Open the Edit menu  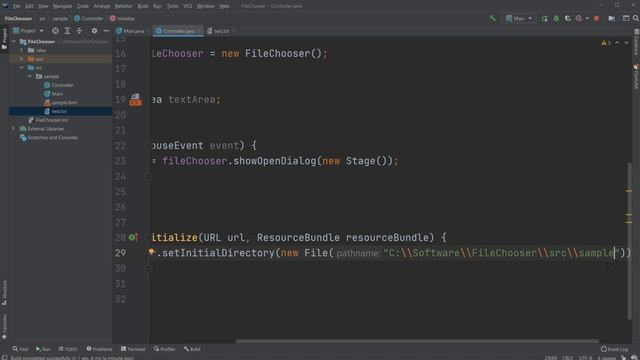(x=29, y=6)
